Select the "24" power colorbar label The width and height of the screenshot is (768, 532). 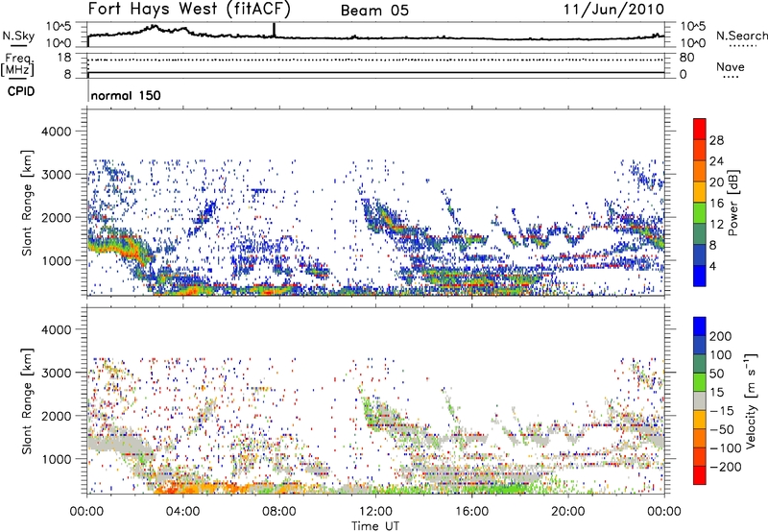[x=716, y=161]
